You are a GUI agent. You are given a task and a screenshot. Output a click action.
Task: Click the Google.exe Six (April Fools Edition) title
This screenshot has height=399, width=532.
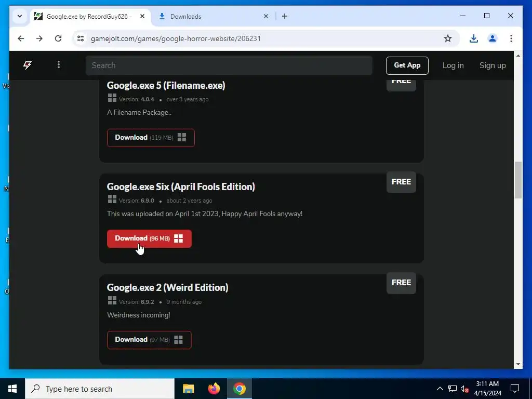pyautogui.click(x=181, y=187)
